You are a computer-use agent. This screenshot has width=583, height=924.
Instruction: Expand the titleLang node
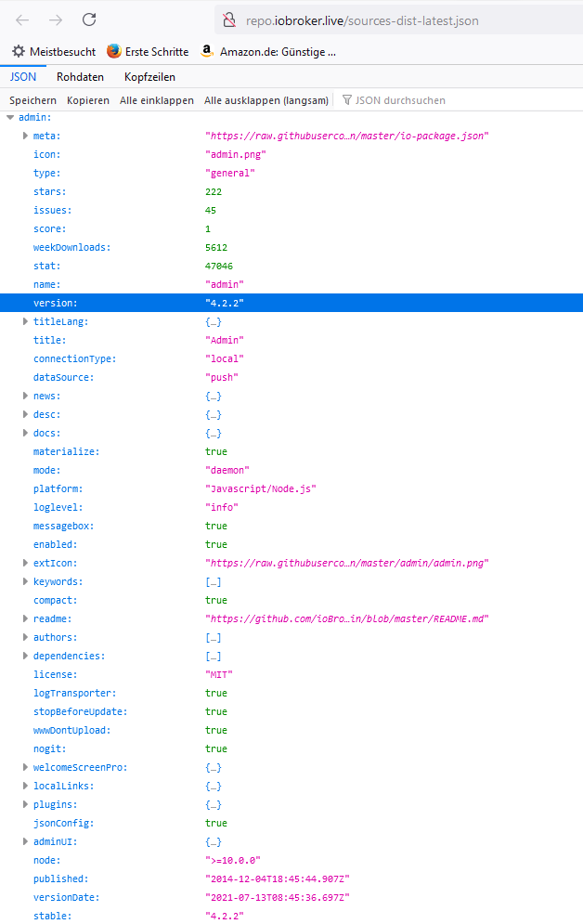tap(25, 321)
